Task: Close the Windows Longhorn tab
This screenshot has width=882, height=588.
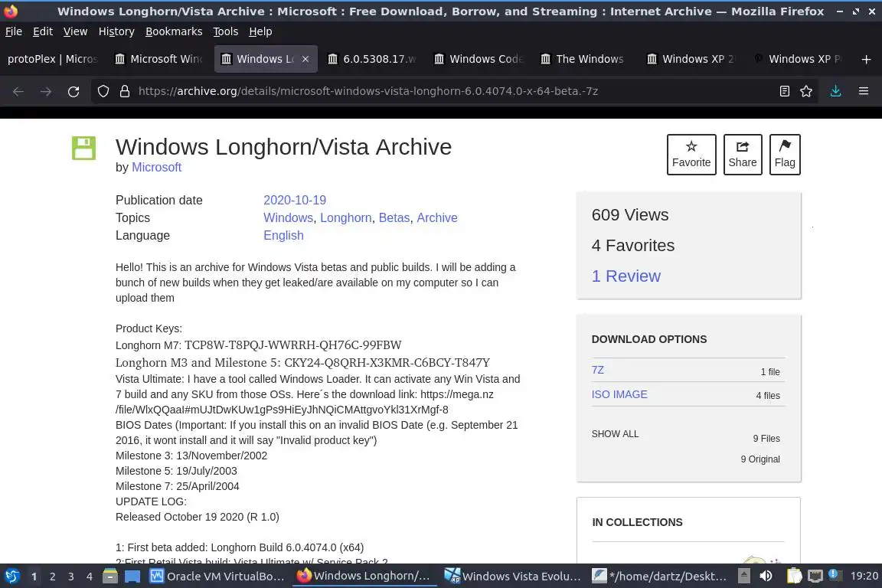Action: coord(305,59)
